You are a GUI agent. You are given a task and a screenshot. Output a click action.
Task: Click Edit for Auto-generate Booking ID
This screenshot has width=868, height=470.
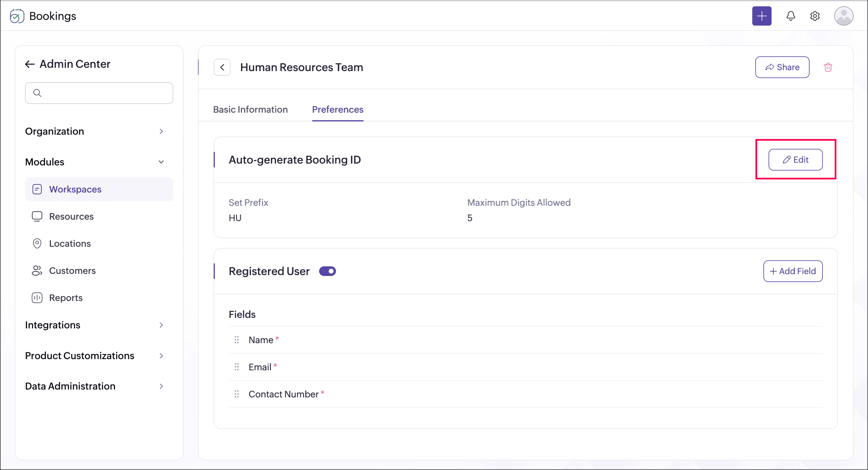click(x=795, y=160)
